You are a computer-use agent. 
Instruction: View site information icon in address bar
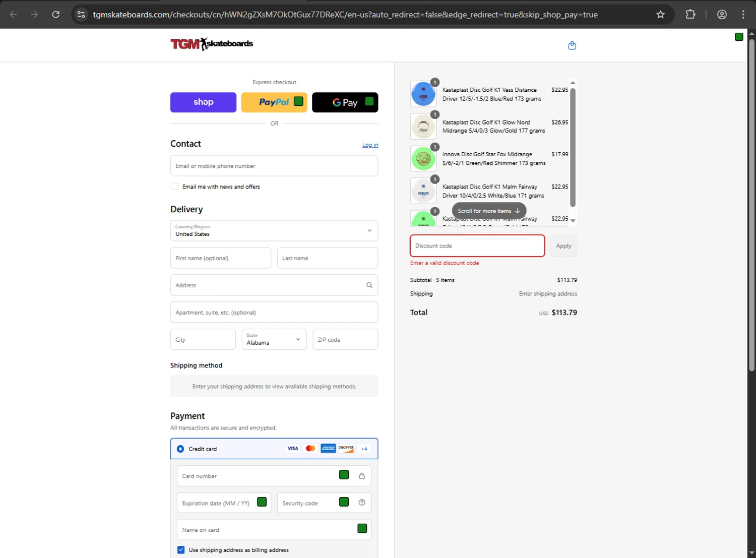(x=81, y=15)
